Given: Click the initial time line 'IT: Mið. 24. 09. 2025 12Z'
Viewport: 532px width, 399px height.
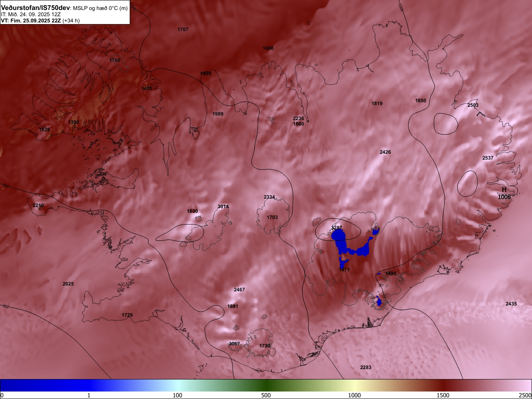Looking at the screenshot, I should tap(31, 14).
